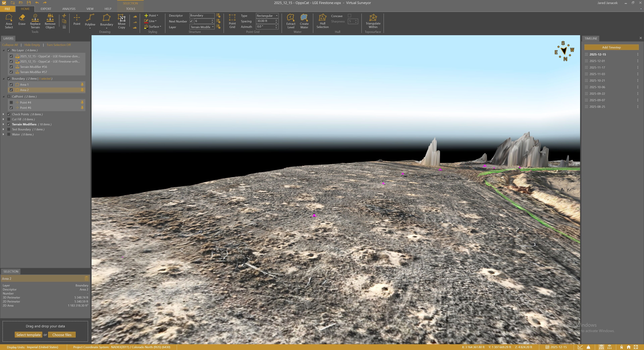Collapse the Boundary layer group
The image size is (644, 350).
[x=4, y=79]
